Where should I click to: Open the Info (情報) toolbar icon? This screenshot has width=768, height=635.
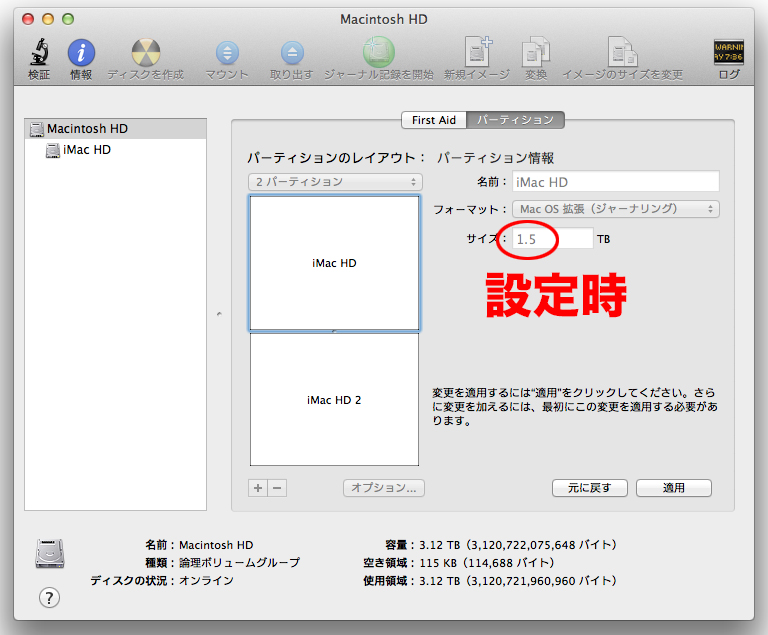pyautogui.click(x=81, y=53)
